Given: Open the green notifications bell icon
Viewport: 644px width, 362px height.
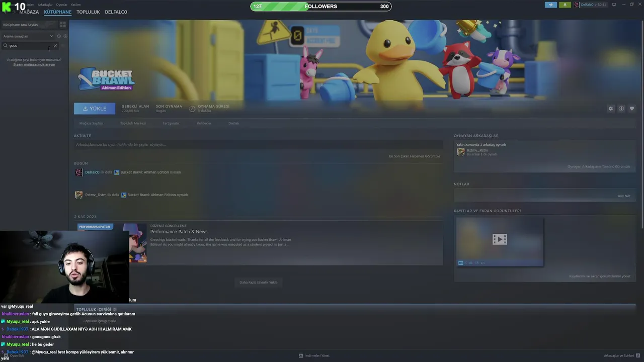Looking at the screenshot, I should [x=565, y=5].
